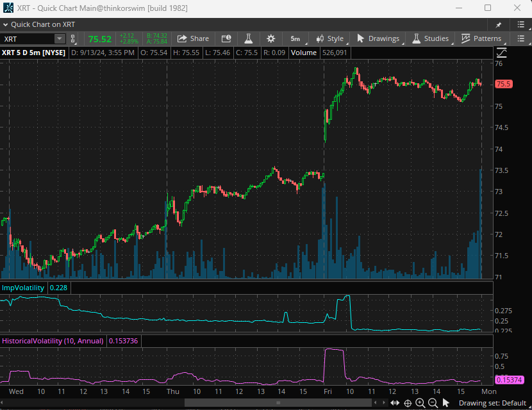The width and height of the screenshot is (532, 410).
Task: Click the expand time axis arrows icon
Action: (x=395, y=403)
